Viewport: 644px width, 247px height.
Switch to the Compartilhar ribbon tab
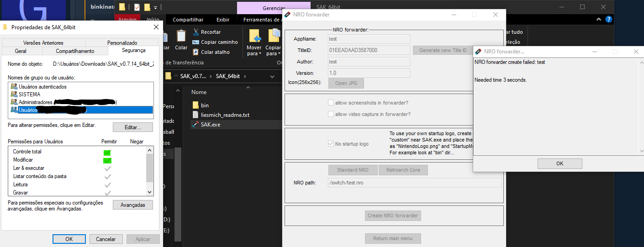[x=188, y=20]
